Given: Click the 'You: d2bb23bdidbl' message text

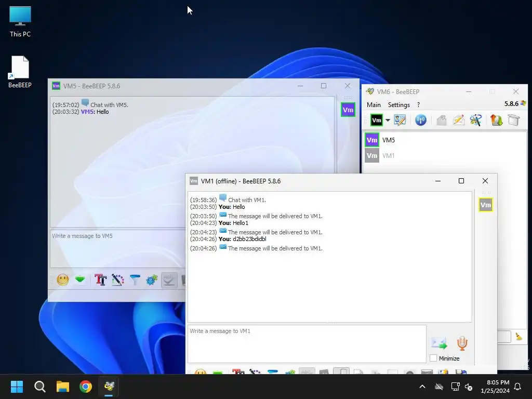Looking at the screenshot, I should point(243,239).
